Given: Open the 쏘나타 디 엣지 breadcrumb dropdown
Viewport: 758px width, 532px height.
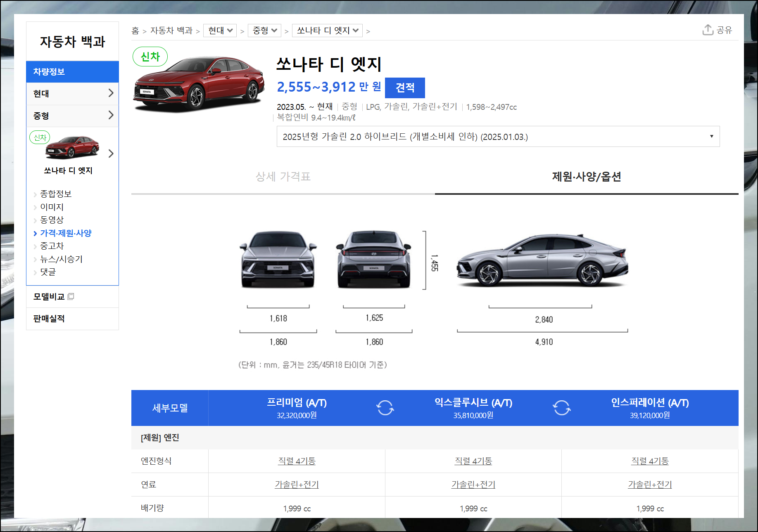Looking at the screenshot, I should pos(327,31).
